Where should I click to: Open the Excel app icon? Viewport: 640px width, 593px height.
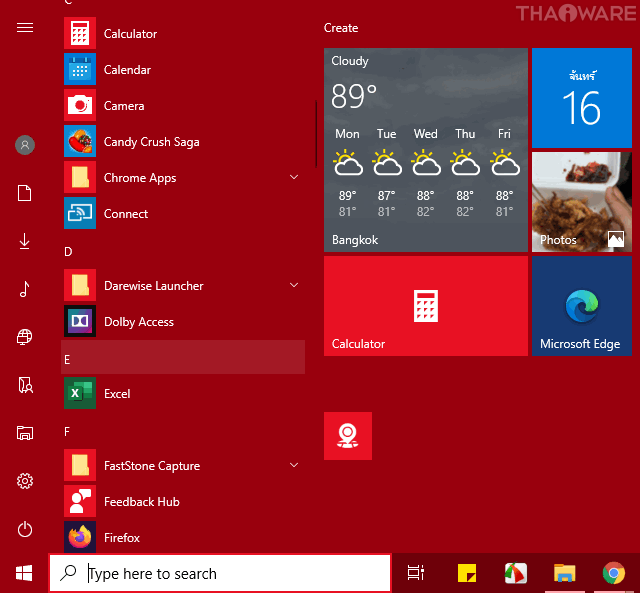coord(80,393)
